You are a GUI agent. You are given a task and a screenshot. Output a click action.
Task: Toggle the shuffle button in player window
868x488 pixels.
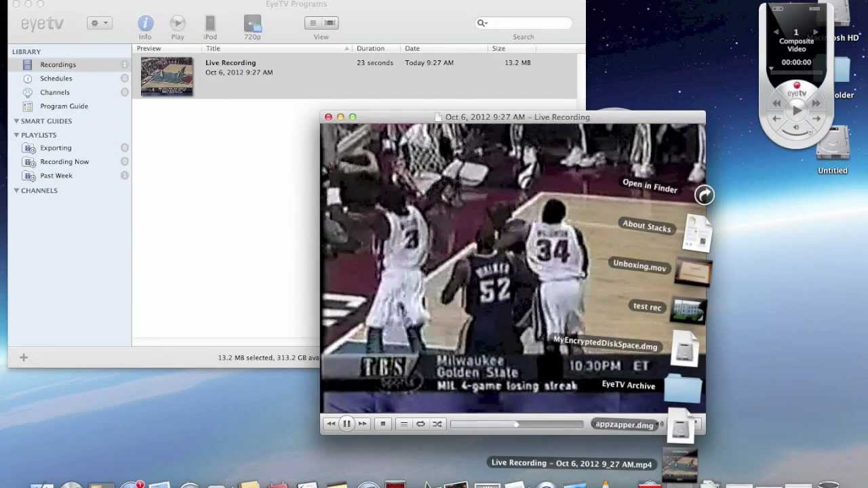(x=437, y=424)
